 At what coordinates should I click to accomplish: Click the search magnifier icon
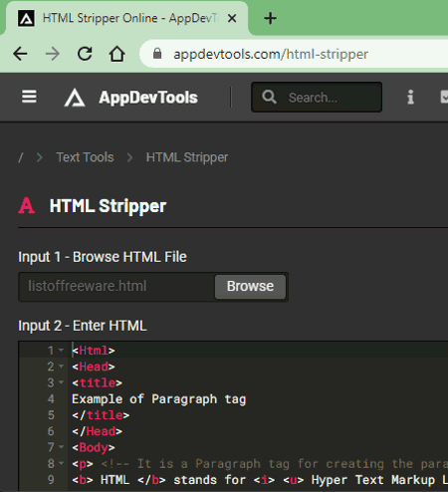269,98
